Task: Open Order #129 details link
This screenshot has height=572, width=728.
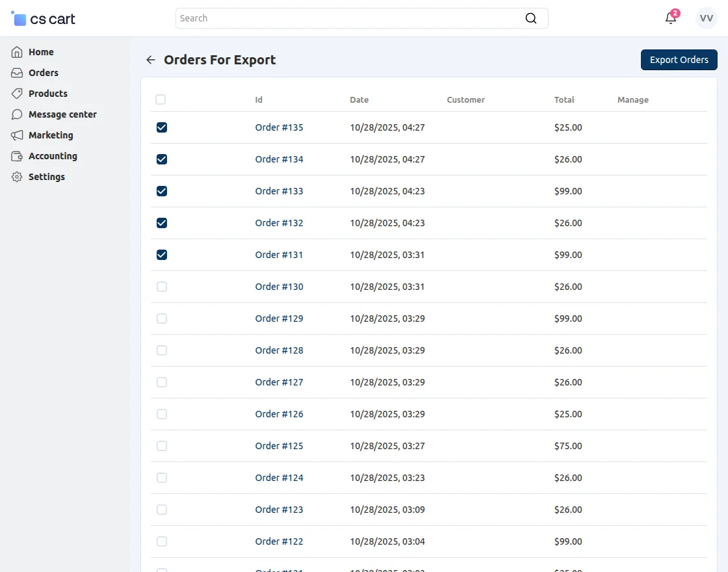Action: [279, 318]
